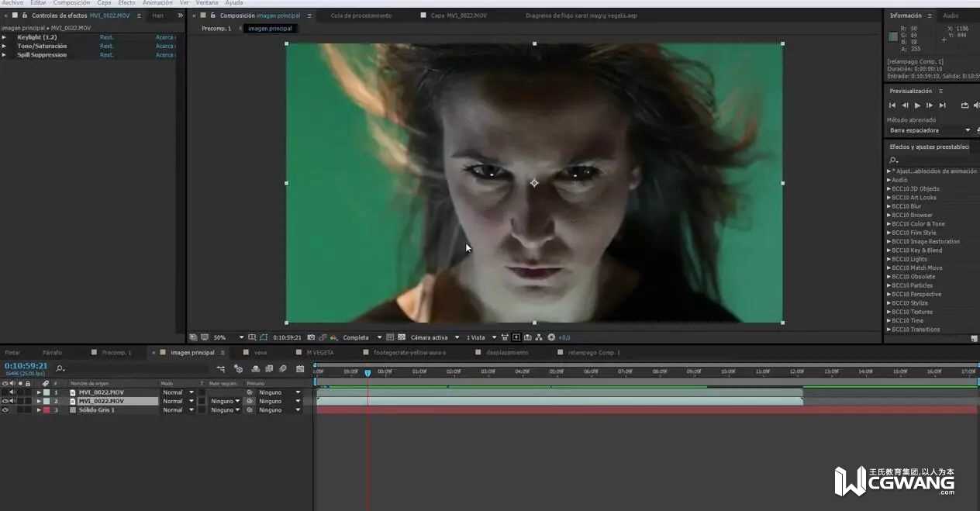Click the timeline timecode 0:10:59:21
Viewport: 980px width, 511px height.
(x=26, y=366)
